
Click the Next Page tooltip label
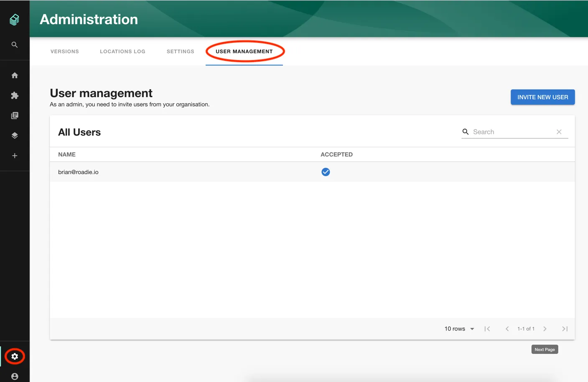coord(545,349)
